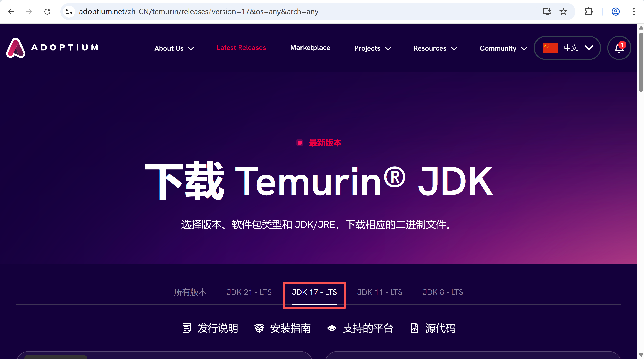
Task: Expand the Community menu
Action: [x=504, y=48]
